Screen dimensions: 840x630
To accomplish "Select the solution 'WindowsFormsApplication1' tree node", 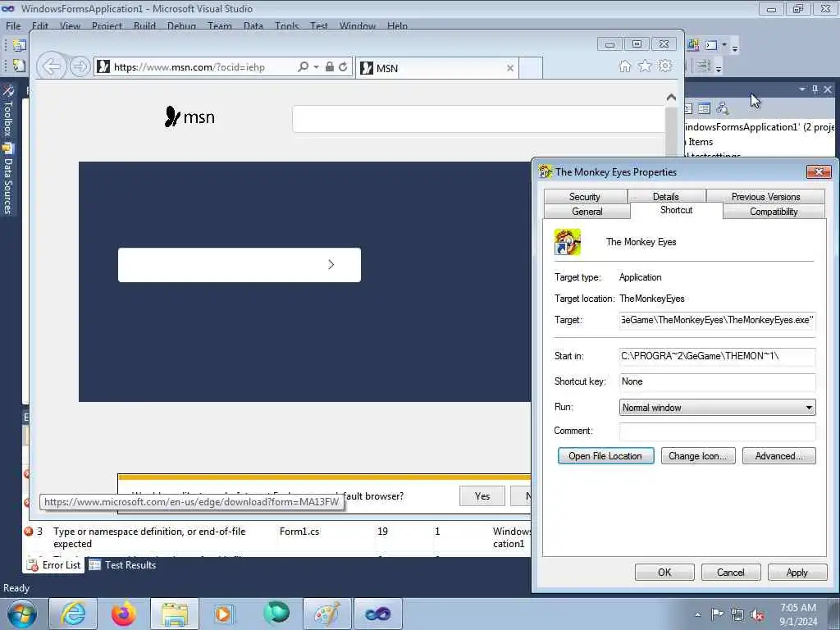I will point(760,127).
